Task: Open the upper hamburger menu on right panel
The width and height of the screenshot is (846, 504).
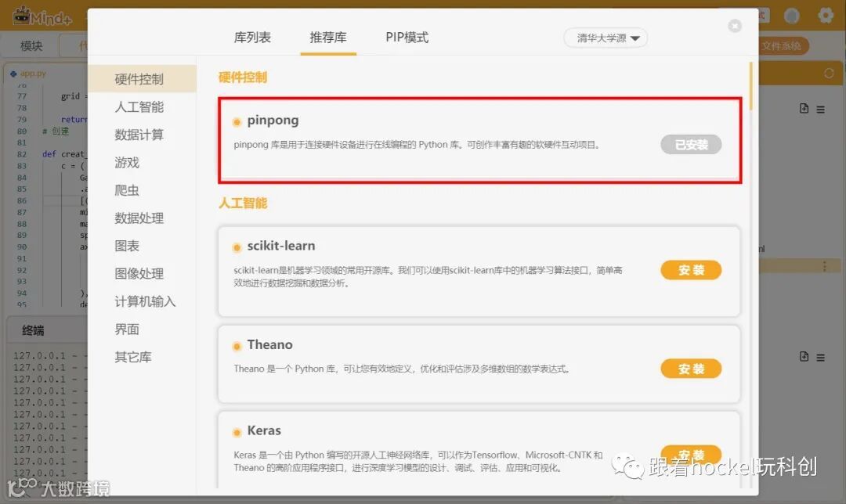Action: pos(821,110)
